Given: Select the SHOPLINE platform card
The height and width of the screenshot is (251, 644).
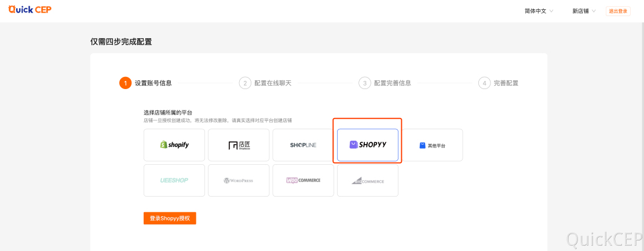Looking at the screenshot, I should coord(303,145).
